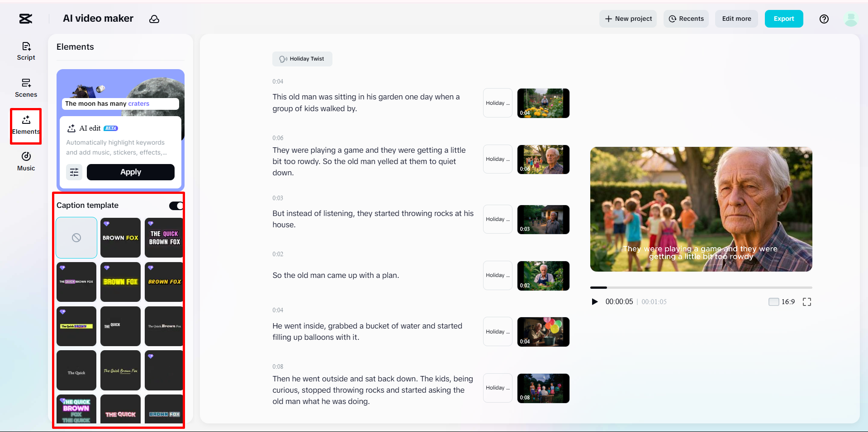Open AI edit settings beside Apply

click(74, 172)
